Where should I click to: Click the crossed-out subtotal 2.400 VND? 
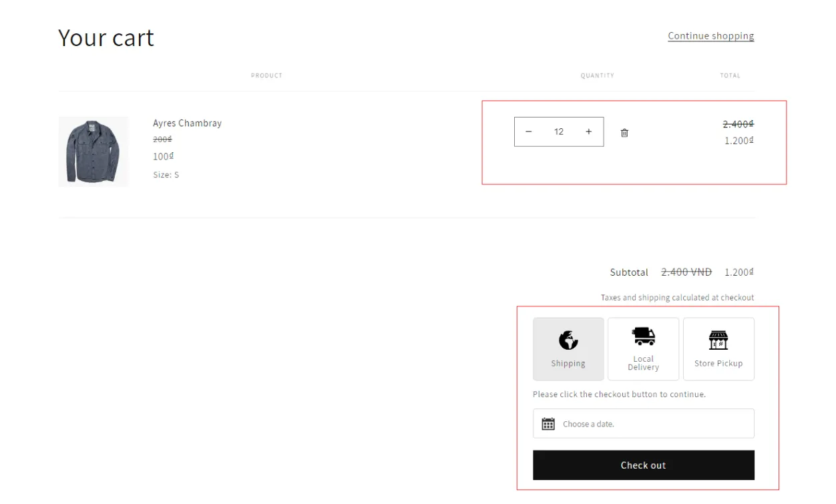point(686,272)
